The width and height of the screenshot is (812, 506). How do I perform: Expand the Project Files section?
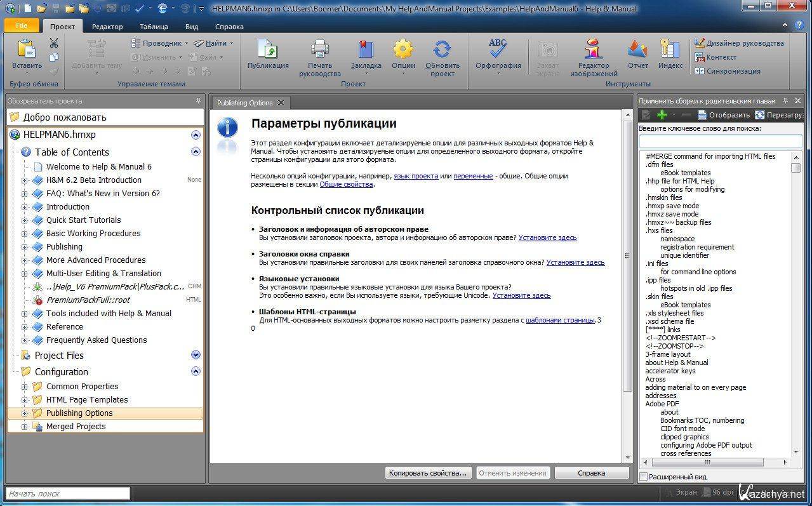point(196,355)
